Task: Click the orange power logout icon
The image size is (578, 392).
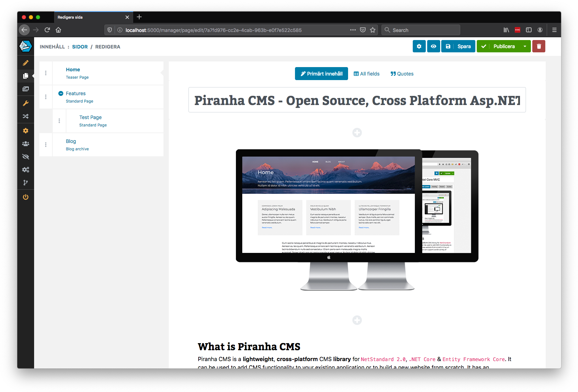Action: click(26, 197)
